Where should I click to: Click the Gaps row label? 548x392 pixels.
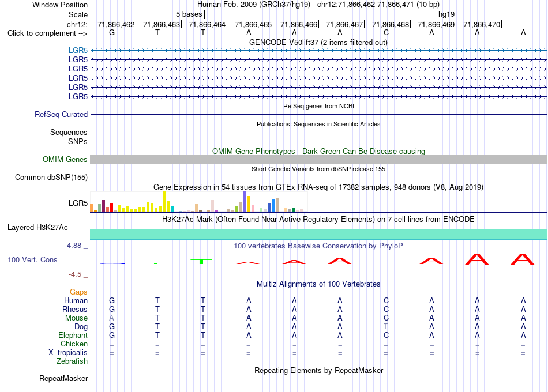(x=78, y=292)
